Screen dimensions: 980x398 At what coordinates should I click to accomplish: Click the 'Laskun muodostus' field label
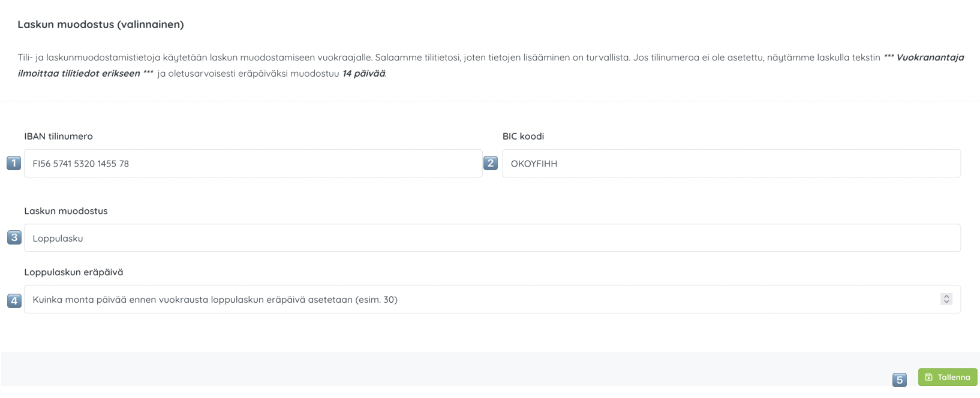(66, 211)
